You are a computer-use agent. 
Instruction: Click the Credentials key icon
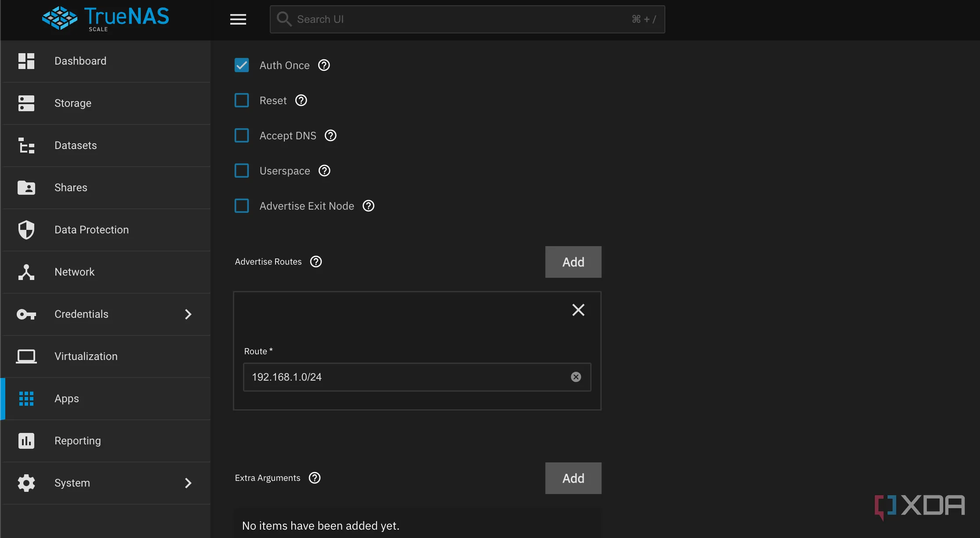click(26, 314)
